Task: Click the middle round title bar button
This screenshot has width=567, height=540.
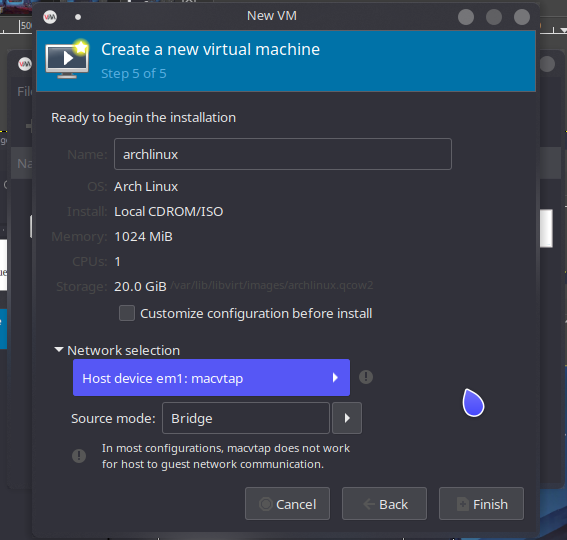Action: point(494,17)
